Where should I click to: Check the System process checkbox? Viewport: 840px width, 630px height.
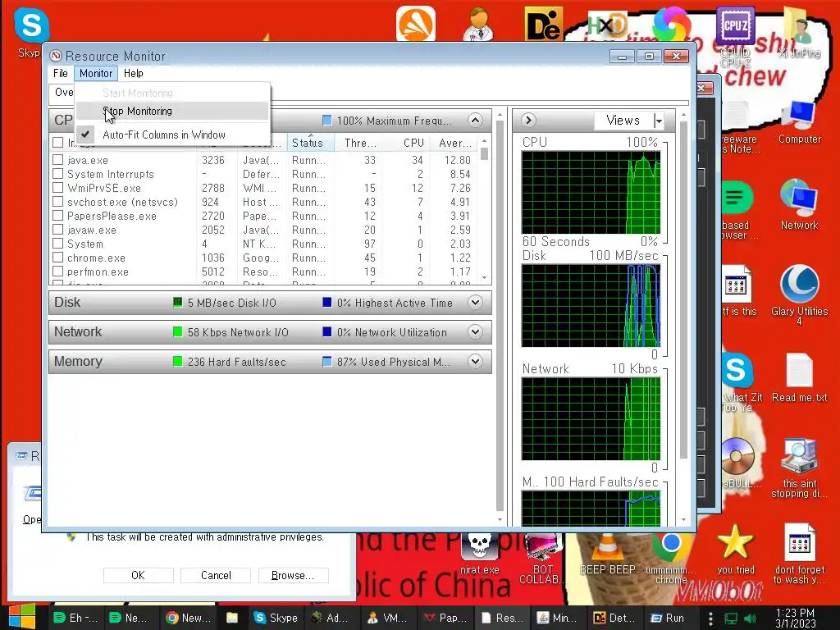click(x=58, y=243)
